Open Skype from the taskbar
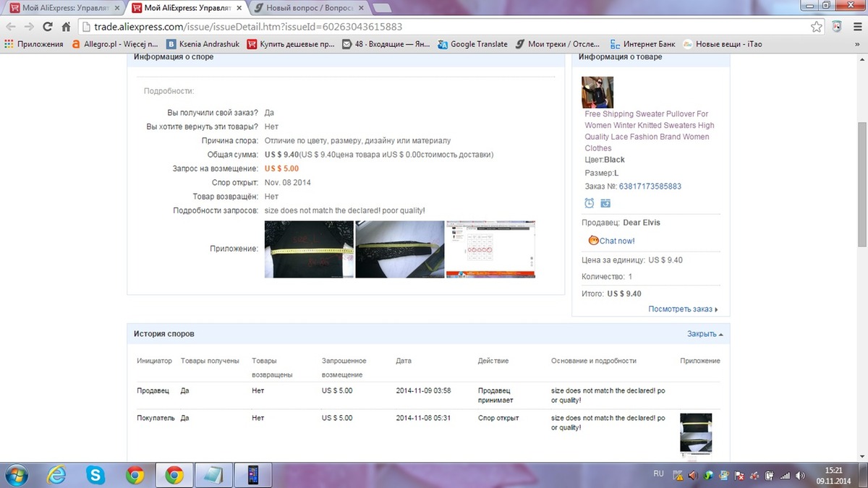This screenshot has width=868, height=488. (x=95, y=475)
